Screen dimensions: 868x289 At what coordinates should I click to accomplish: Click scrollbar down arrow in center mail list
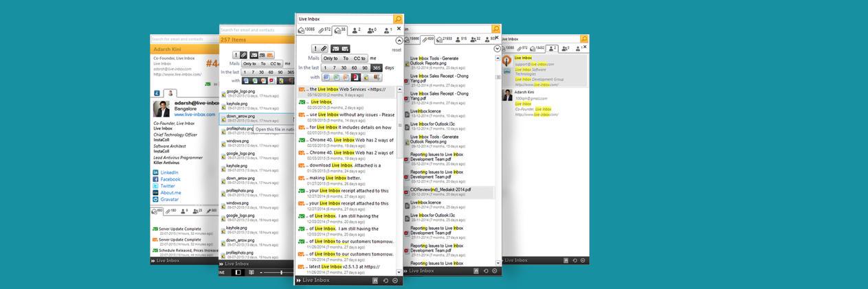point(400,272)
